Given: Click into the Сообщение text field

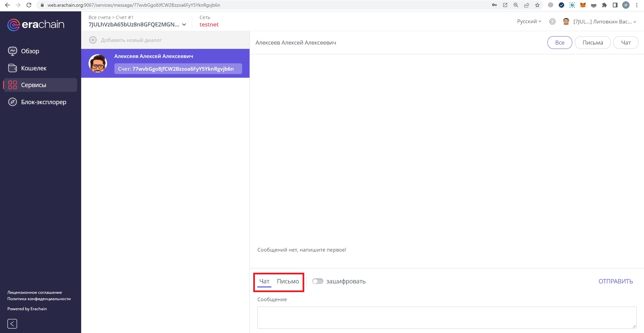Looking at the screenshot, I should point(446,317).
